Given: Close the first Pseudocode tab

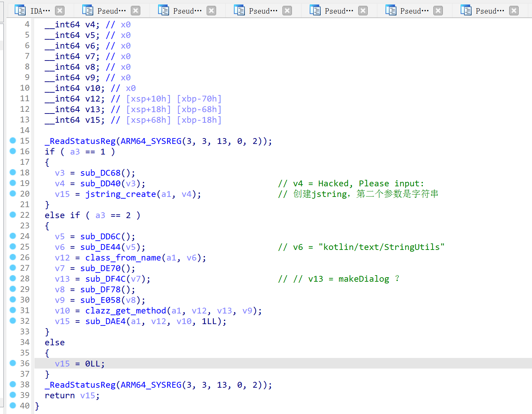Looking at the screenshot, I should (x=136, y=11).
